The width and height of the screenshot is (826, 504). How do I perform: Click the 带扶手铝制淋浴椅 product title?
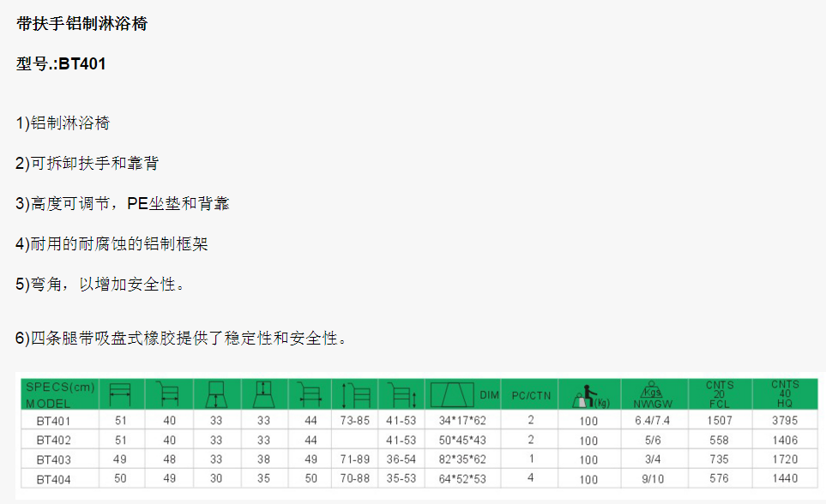click(82, 24)
